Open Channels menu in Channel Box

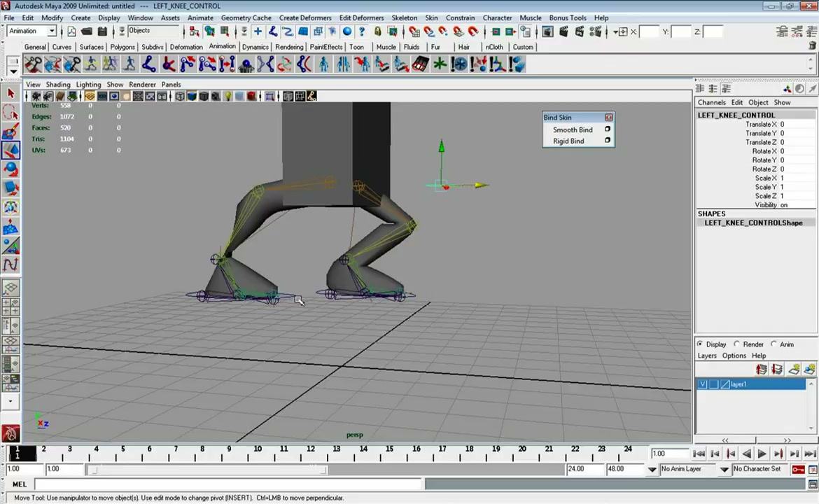[711, 102]
